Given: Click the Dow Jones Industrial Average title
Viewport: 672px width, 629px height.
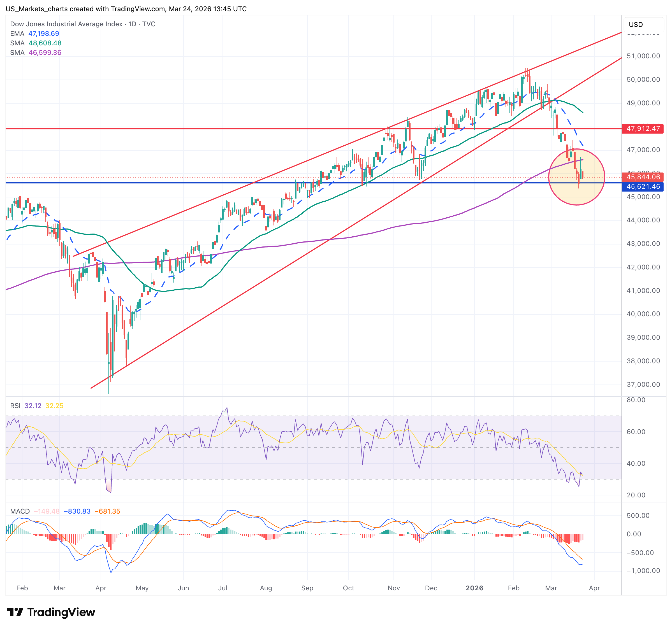Looking at the screenshot, I should coord(66,24).
